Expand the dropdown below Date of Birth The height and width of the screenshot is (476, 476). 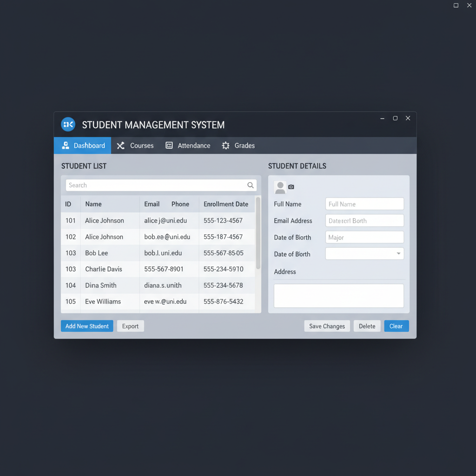pos(398,254)
